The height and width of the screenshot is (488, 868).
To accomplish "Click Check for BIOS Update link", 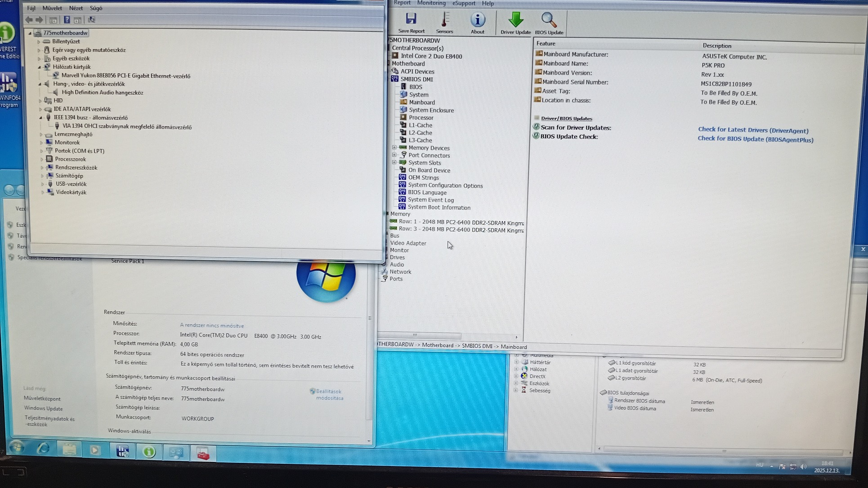I will point(755,139).
